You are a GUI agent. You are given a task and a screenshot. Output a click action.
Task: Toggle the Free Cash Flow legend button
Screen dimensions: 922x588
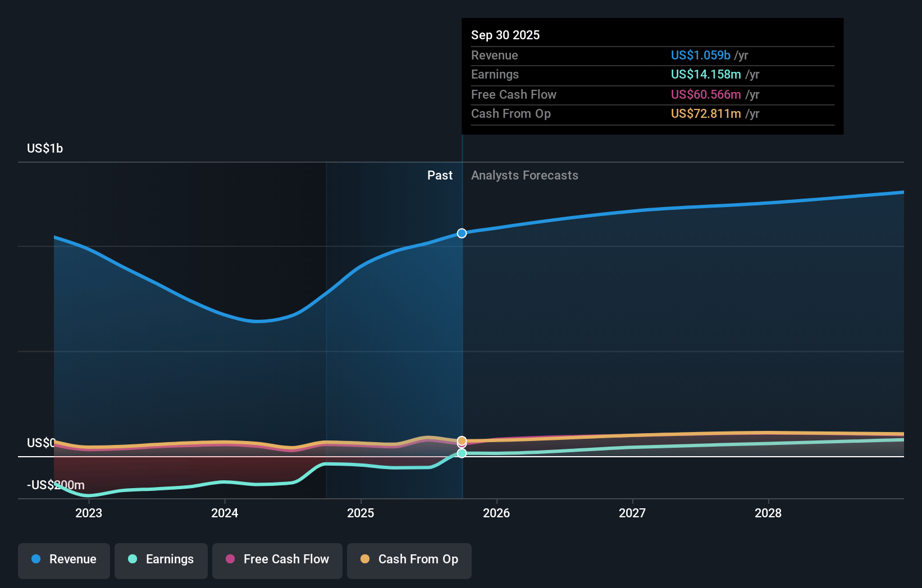point(277,560)
